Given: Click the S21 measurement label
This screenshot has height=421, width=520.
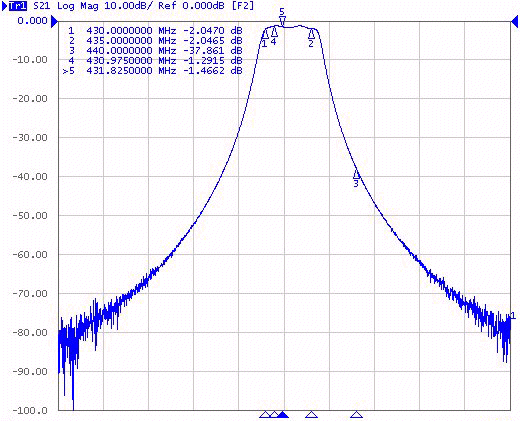Looking at the screenshot, I should click(x=42, y=6).
